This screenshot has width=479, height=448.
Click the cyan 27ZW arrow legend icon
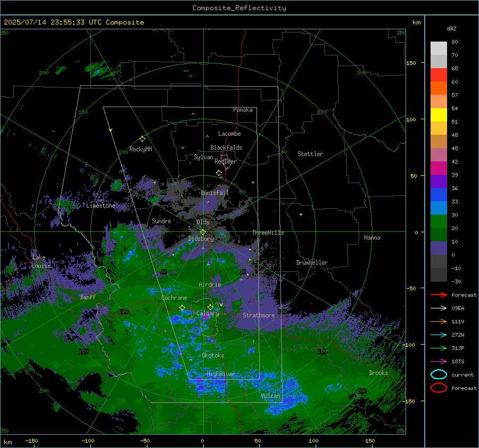click(x=439, y=335)
